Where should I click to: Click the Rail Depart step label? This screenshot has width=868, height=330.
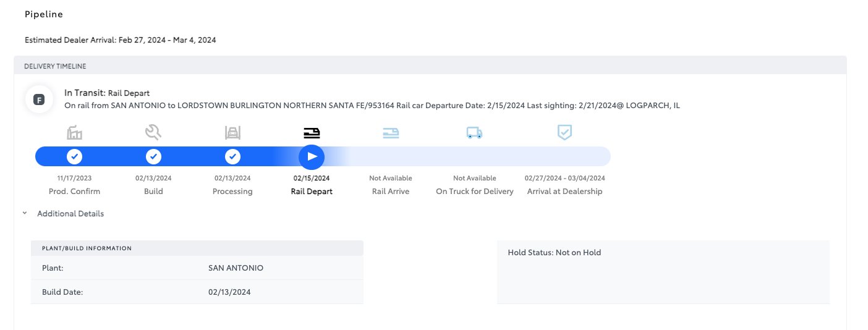[312, 192]
